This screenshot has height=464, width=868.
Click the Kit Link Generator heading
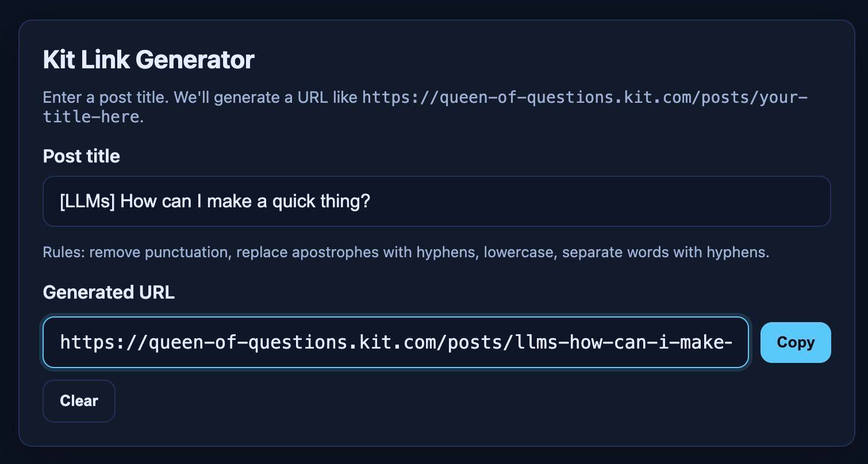pyautogui.click(x=148, y=59)
